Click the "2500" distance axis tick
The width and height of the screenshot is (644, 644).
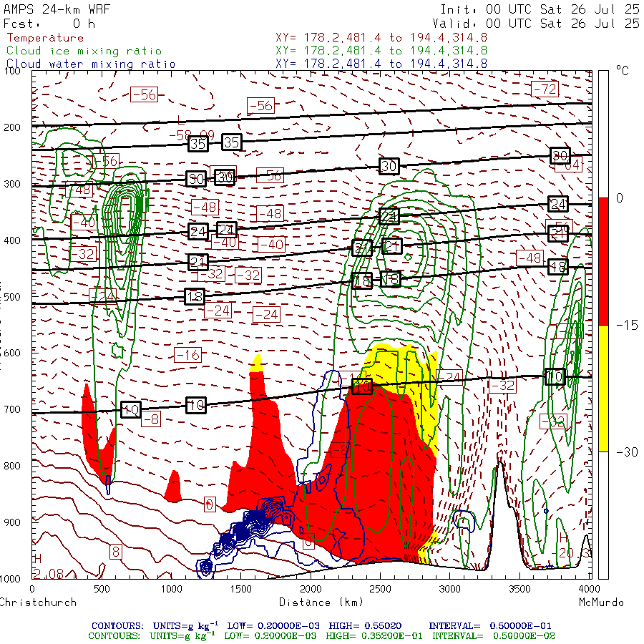[x=380, y=589]
